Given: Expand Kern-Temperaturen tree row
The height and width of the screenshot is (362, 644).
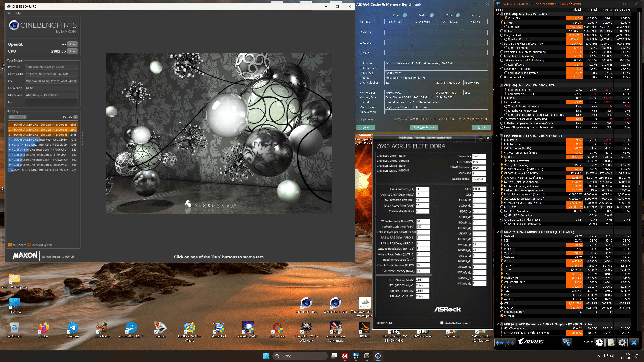Looking at the screenshot, I should pos(501,90).
